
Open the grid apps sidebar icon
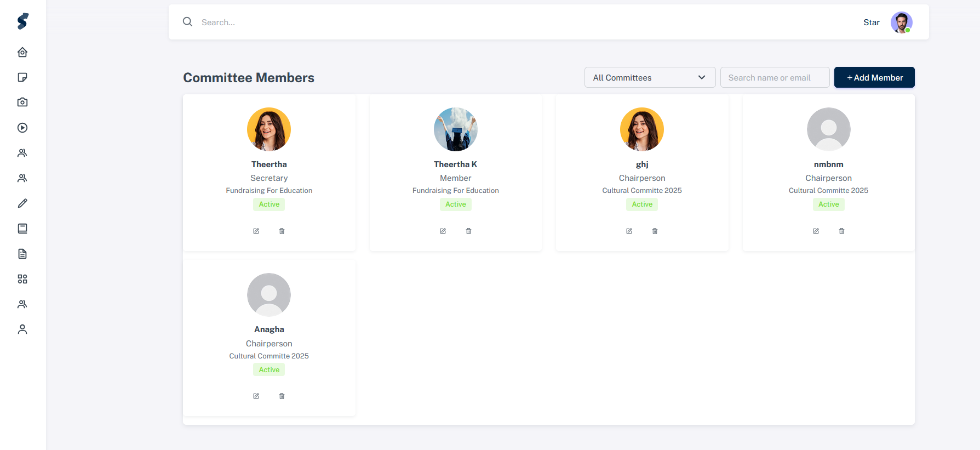click(22, 279)
